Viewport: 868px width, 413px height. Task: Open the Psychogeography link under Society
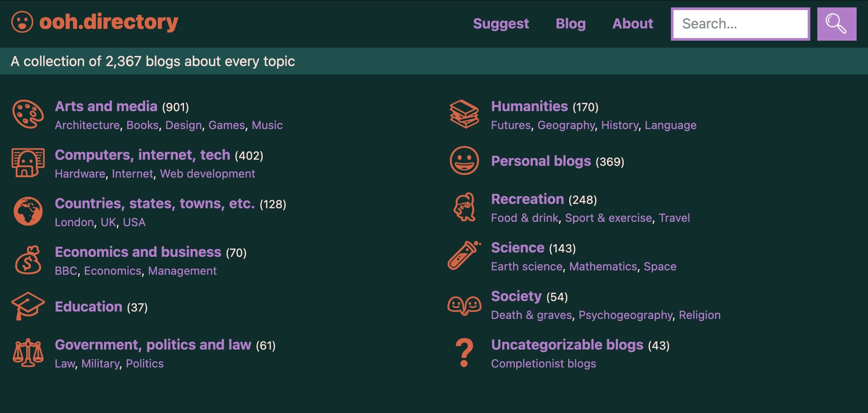[x=626, y=315]
